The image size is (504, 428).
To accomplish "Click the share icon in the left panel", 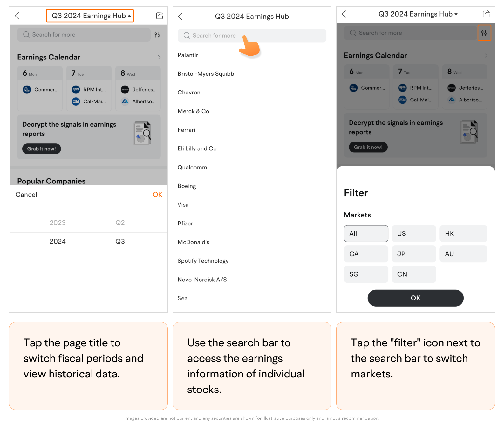I will (160, 16).
